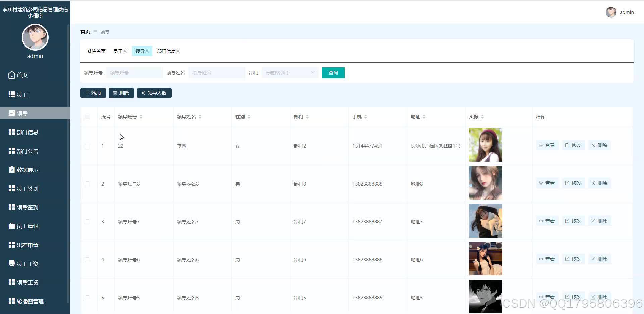Delete the 李四 row

599,145
